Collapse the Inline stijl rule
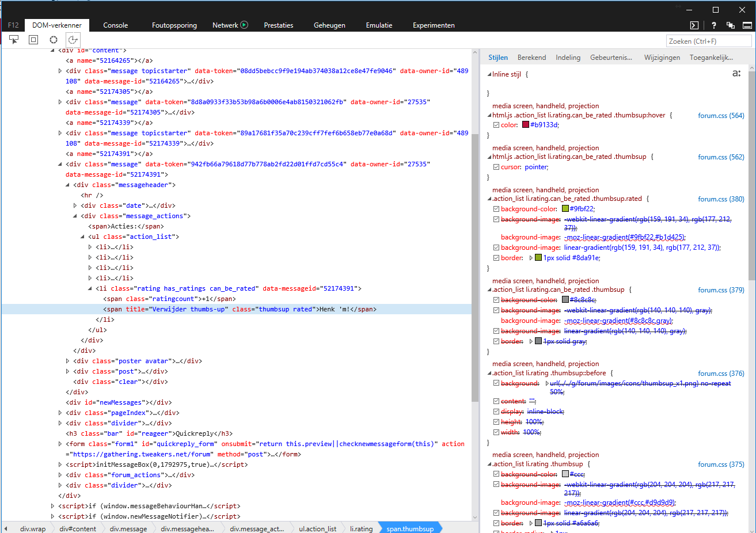The height and width of the screenshot is (533, 756). (x=489, y=74)
